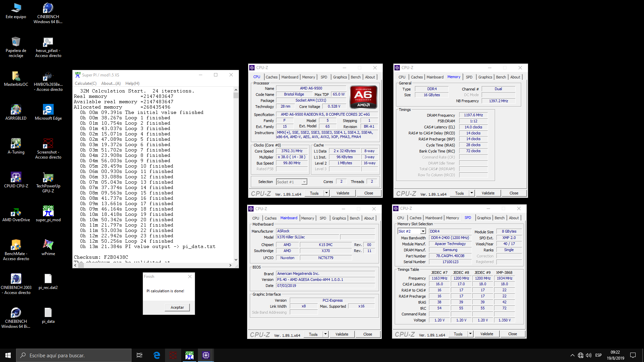Image resolution: width=644 pixels, height=362 pixels.
Task: Expand Tools arrow in SPD tab window
Action: (x=470, y=334)
